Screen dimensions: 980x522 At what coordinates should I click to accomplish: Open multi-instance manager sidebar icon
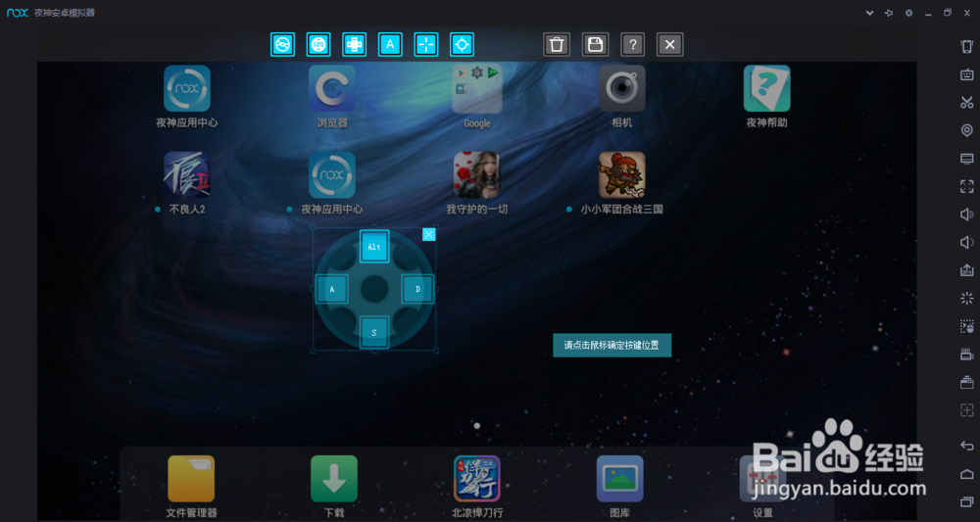tap(966, 382)
